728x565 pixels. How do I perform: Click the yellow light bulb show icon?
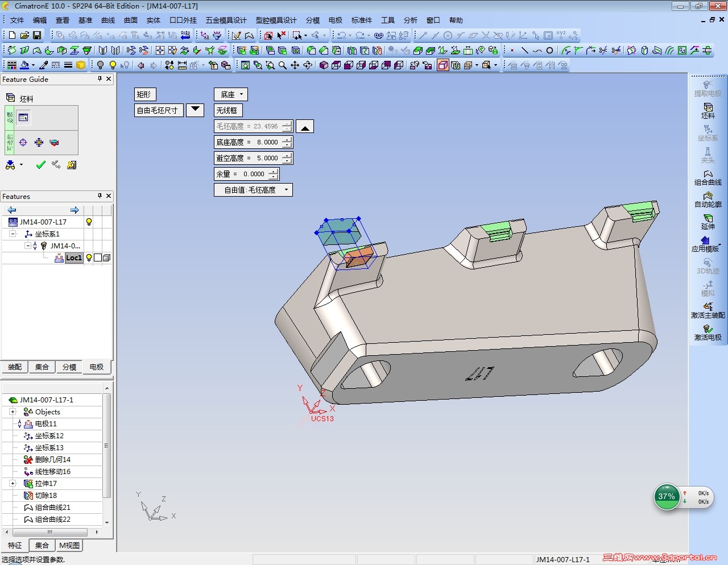(113, 65)
